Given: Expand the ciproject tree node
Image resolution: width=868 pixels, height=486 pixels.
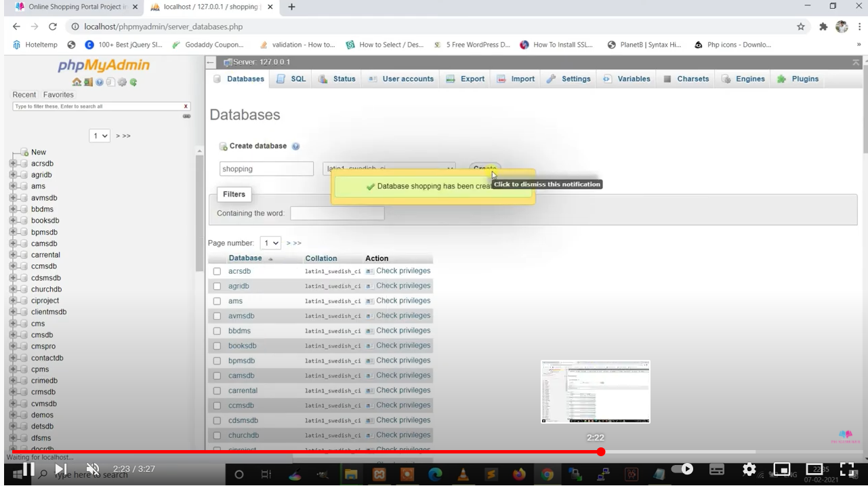Looking at the screenshot, I should click(x=13, y=300).
